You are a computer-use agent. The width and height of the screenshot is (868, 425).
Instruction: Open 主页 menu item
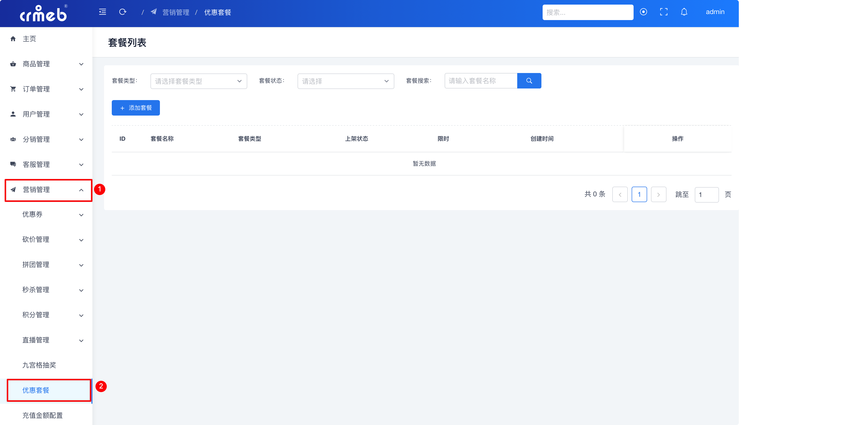[46, 39]
